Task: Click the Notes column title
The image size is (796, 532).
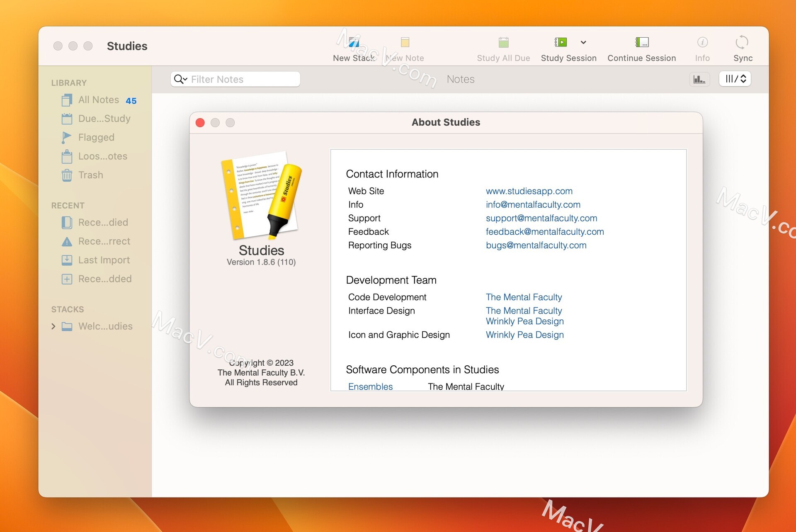Action: 461,79
